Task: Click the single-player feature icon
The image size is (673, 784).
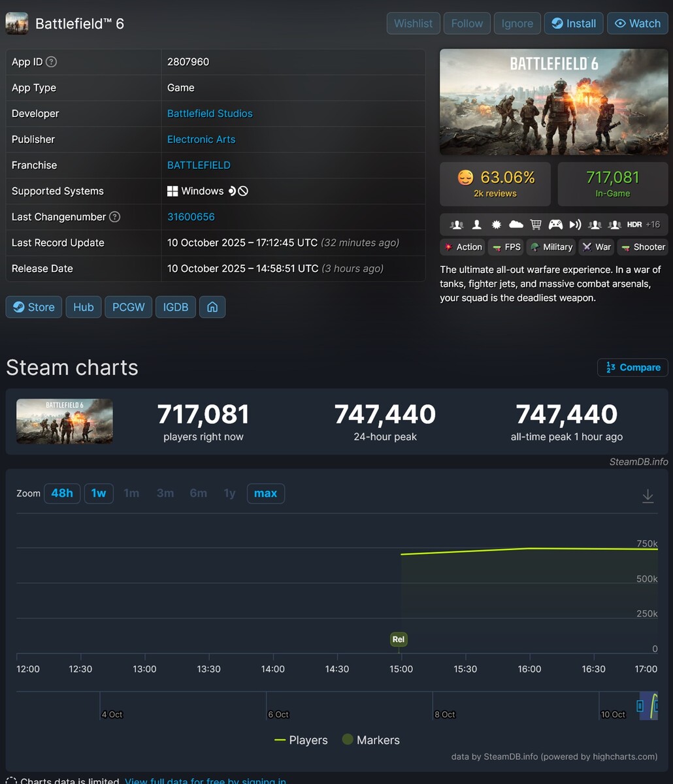Action: [476, 224]
